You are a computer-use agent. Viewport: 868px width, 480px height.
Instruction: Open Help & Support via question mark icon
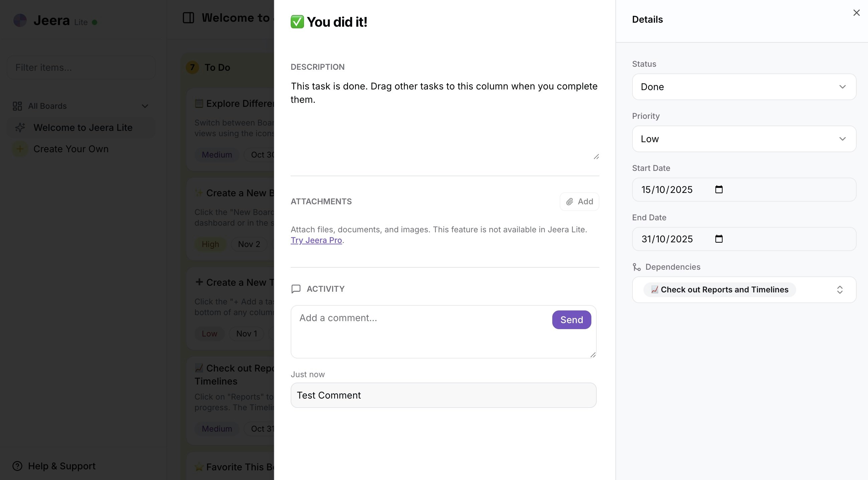click(x=17, y=466)
